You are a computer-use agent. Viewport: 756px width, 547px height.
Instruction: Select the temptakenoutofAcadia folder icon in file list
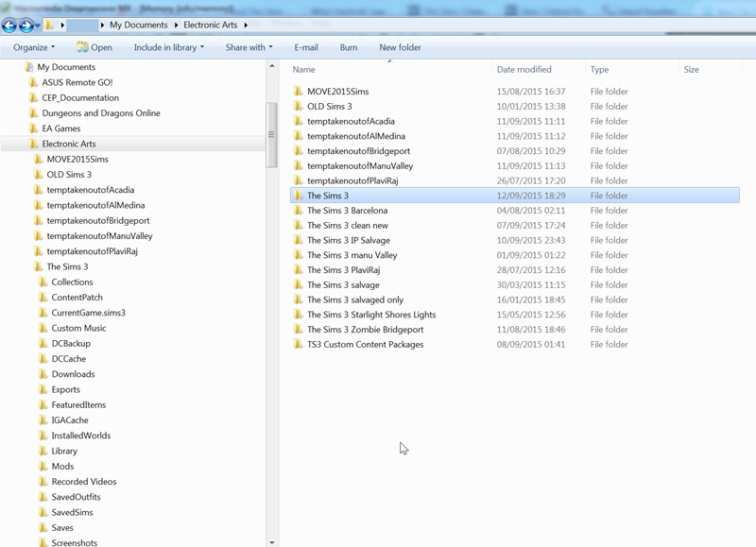(x=299, y=121)
